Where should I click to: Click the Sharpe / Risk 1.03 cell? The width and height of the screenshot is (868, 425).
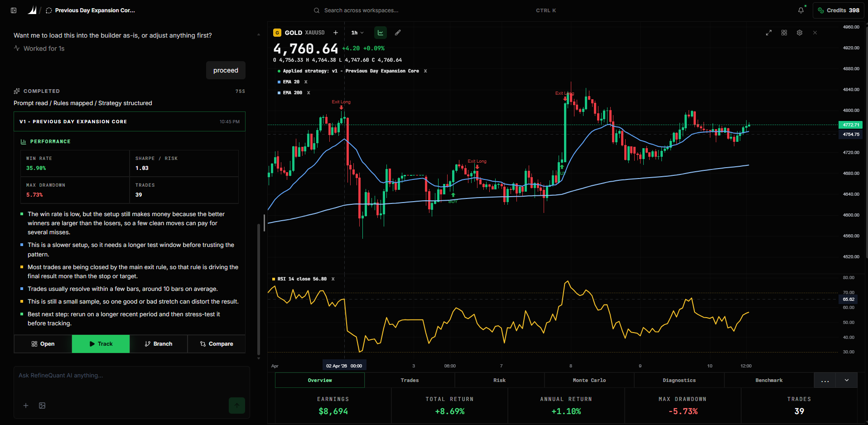(x=184, y=164)
